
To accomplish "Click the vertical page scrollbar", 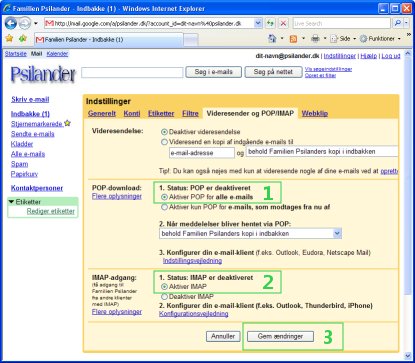I will 408,203.
